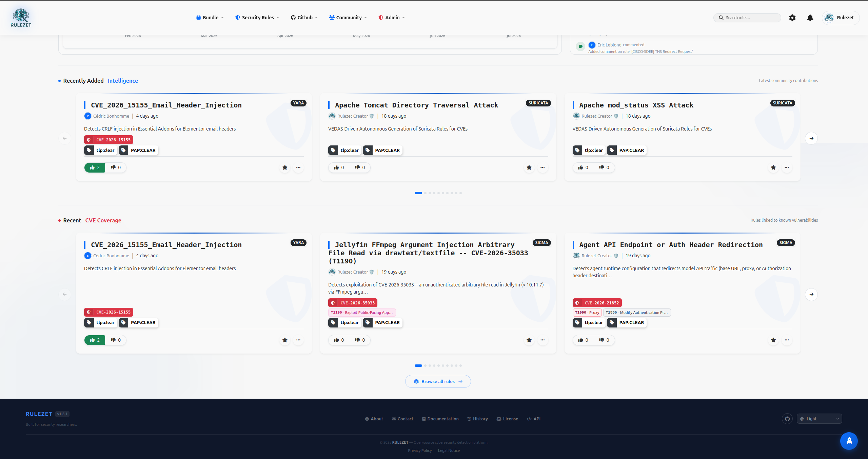Open CVE-2026-21852 badge on Agent API card

click(x=597, y=303)
